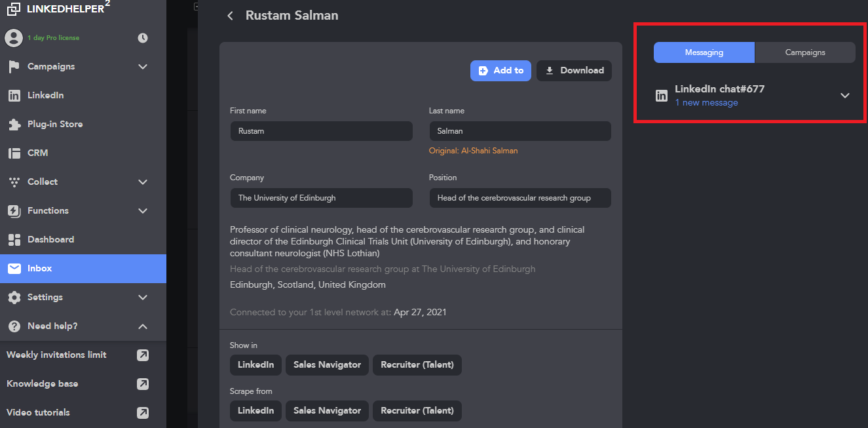This screenshot has height=428, width=868.
Task: Click the Collect icon in the sidebar
Action: (x=14, y=182)
